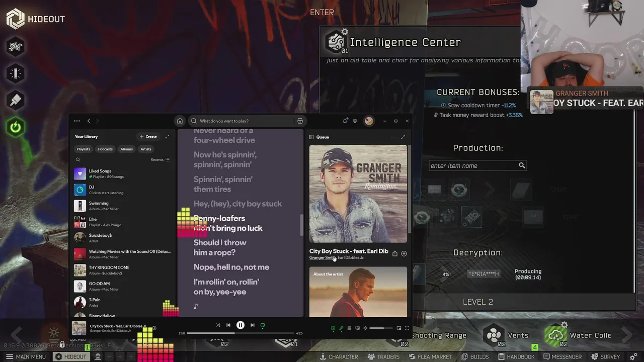
Task: Pause the current song
Action: [x=240, y=325]
